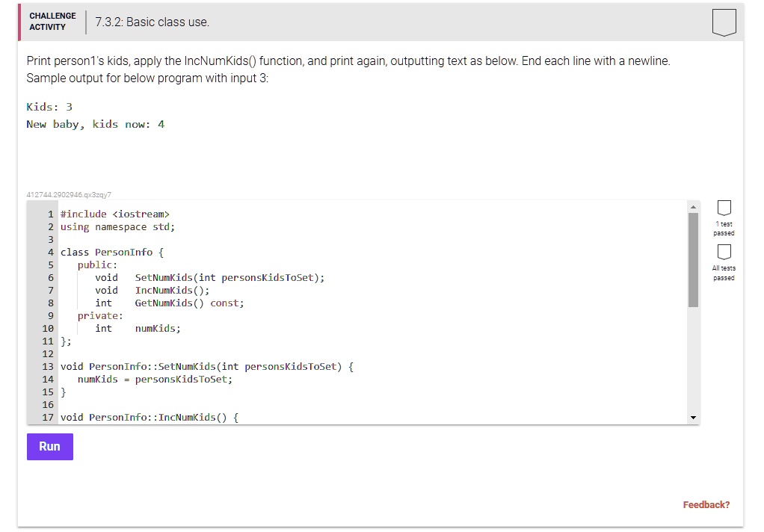Screen dimensions: 764x532
Task: Open the Feedback? link
Action: point(706,505)
